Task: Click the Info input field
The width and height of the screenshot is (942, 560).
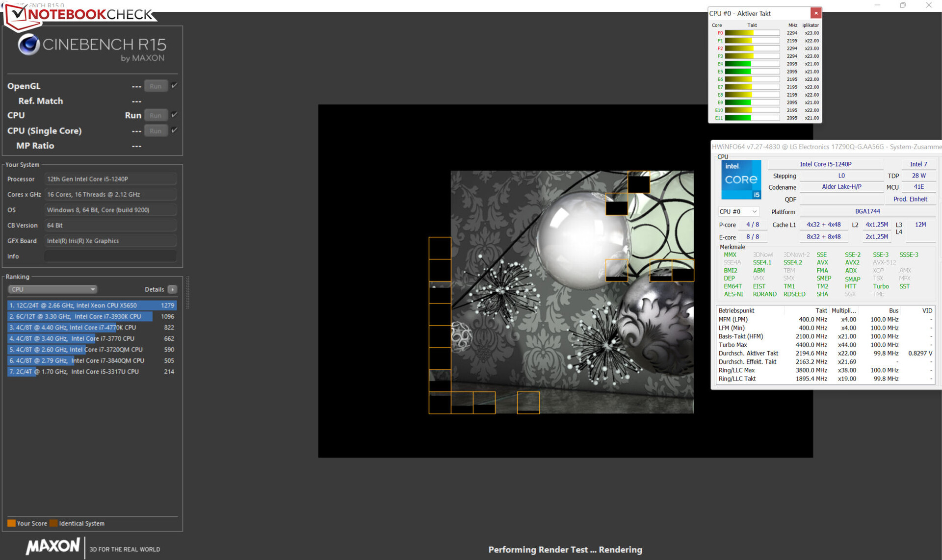Action: pyautogui.click(x=110, y=256)
